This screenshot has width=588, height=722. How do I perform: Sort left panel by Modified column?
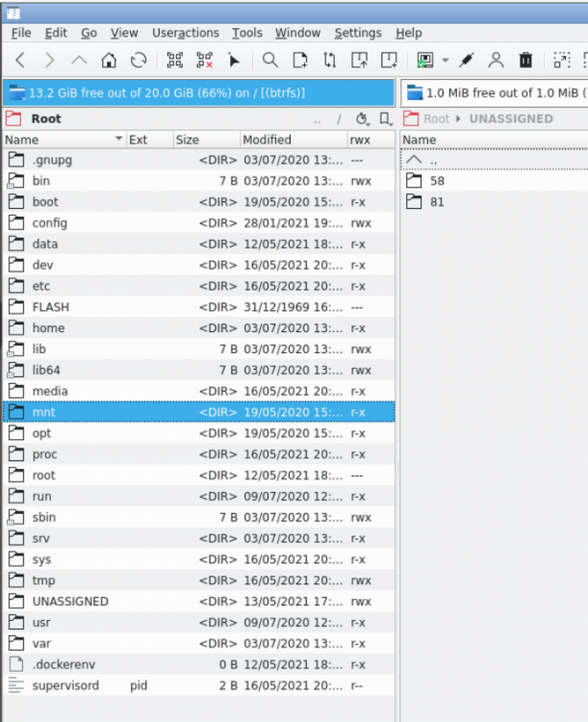tap(294, 140)
